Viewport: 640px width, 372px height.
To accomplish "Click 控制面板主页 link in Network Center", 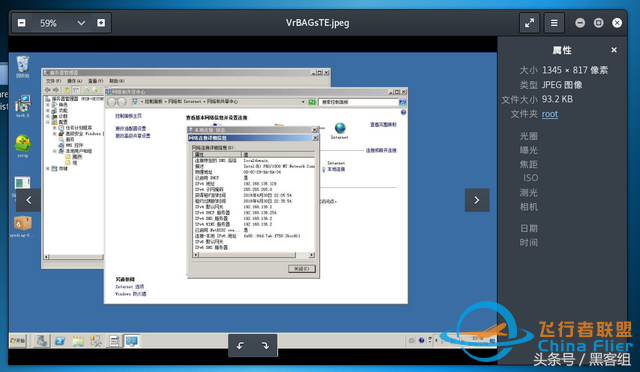I will pyautogui.click(x=128, y=116).
